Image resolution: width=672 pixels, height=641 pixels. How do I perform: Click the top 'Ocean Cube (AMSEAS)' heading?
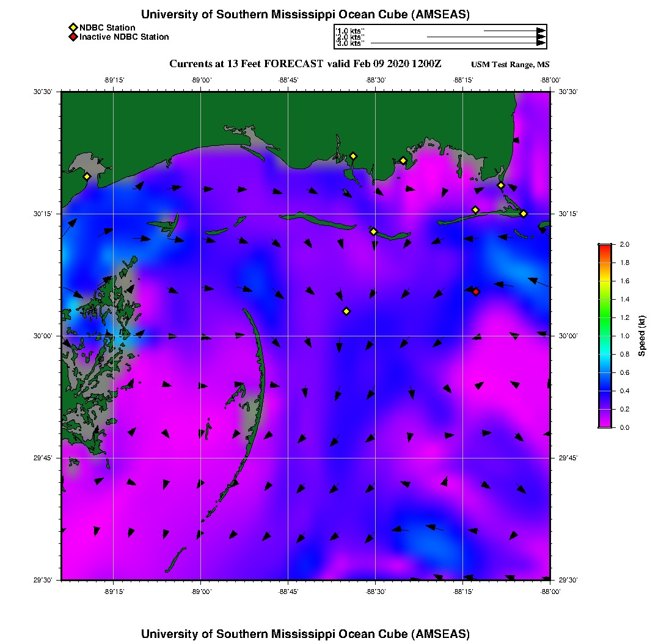click(305, 15)
